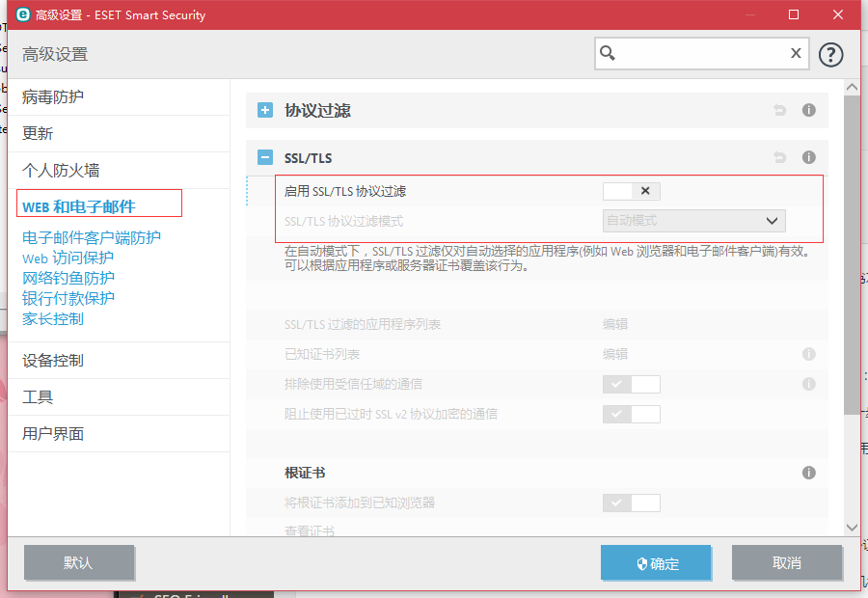Show info for SSL/TLS section
The width and height of the screenshot is (868, 598).
coord(808,157)
